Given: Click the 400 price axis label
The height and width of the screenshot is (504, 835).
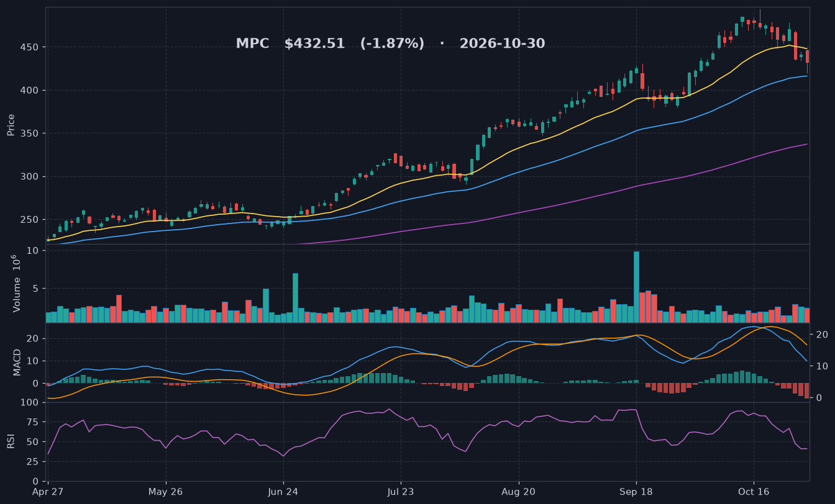Looking at the screenshot, I should 30,91.
